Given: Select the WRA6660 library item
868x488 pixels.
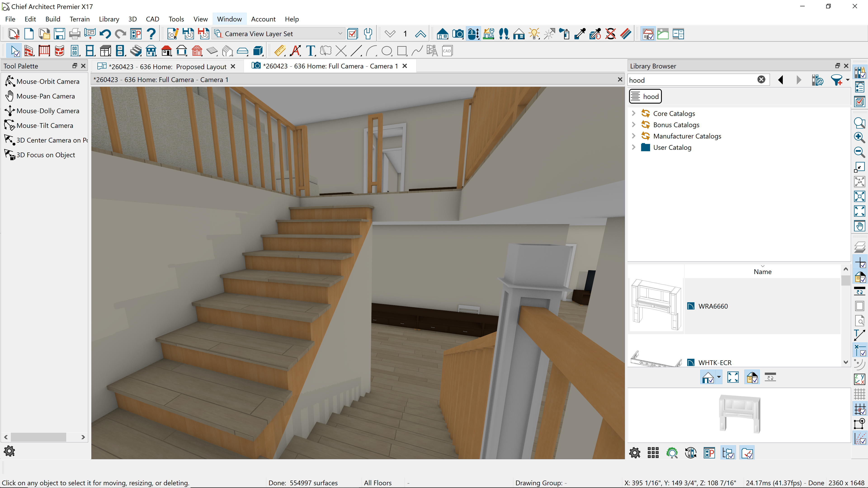Looking at the screenshot, I should pos(713,306).
